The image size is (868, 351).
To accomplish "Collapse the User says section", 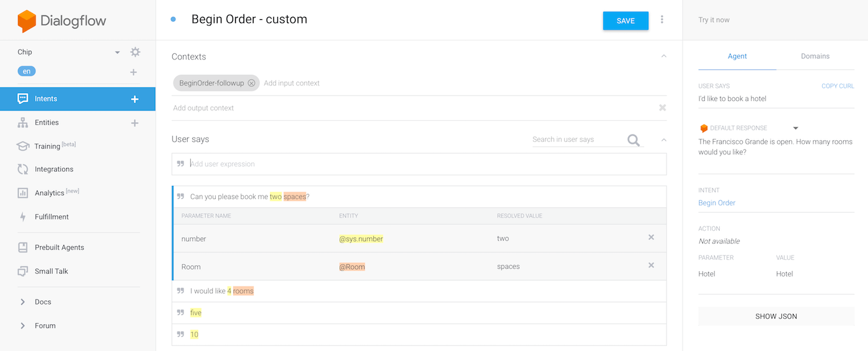I will point(663,140).
